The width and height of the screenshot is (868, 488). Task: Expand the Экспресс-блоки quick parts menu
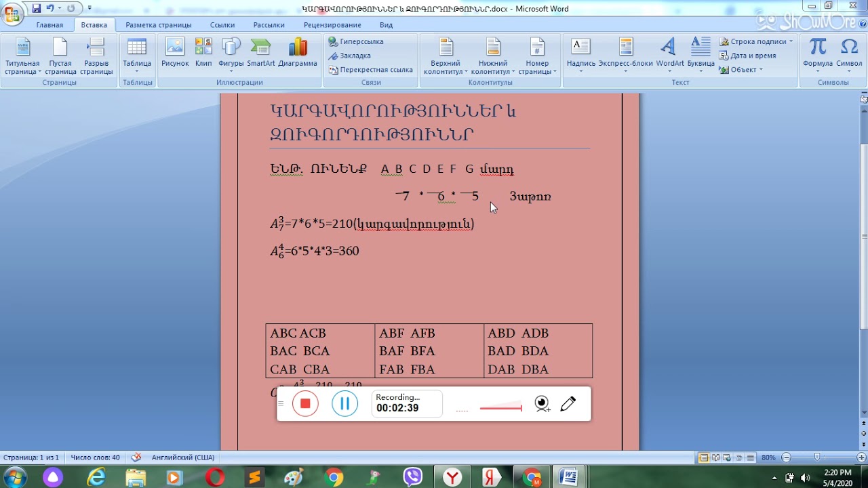click(626, 56)
